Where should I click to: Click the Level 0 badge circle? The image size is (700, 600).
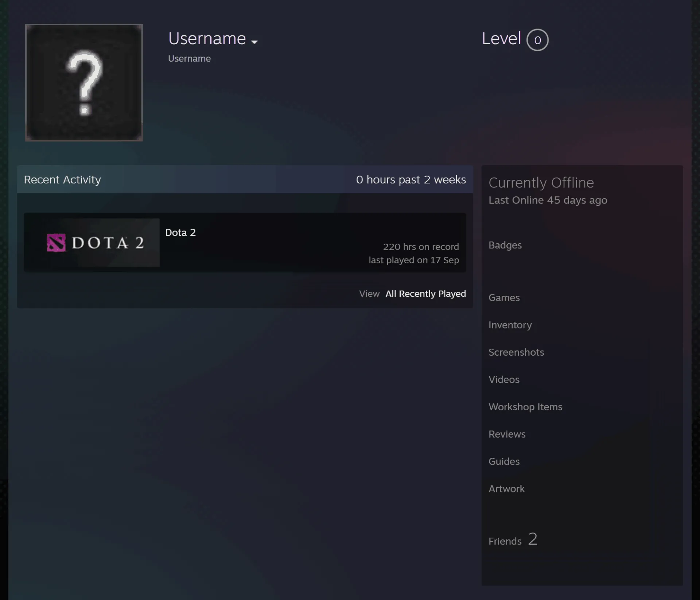click(537, 40)
